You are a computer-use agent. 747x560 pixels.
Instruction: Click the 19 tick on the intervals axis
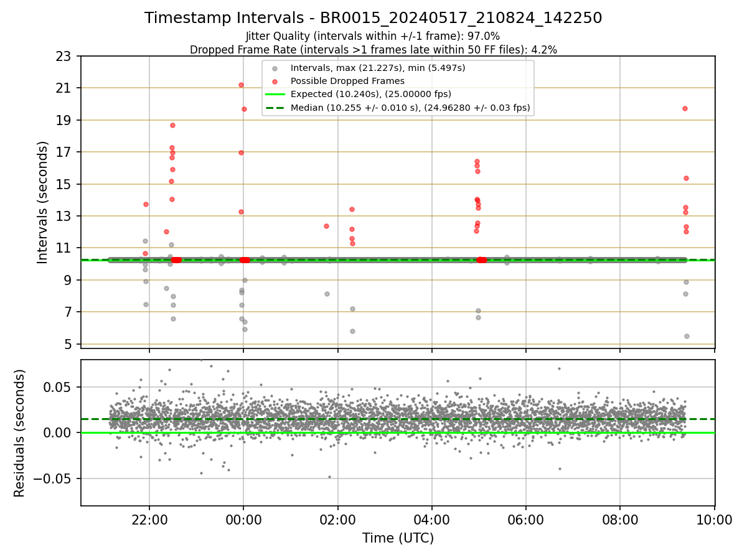pos(65,120)
